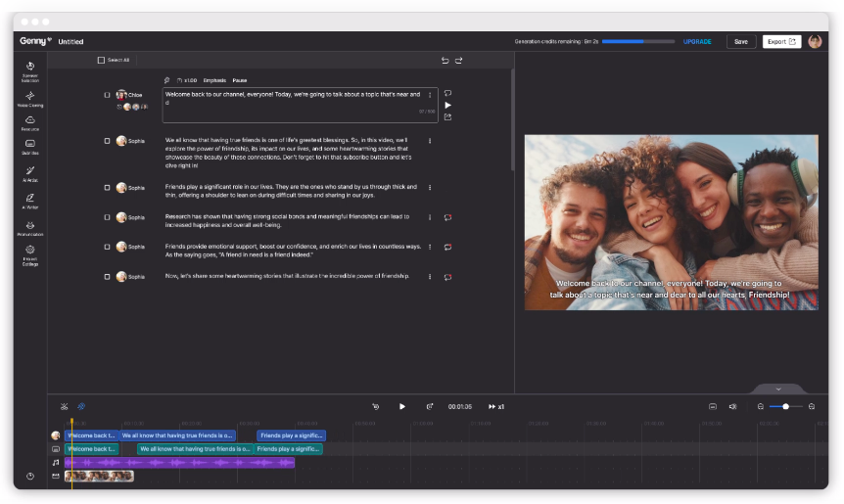Open playback speed x1 selector in timeline

pyautogui.click(x=496, y=406)
